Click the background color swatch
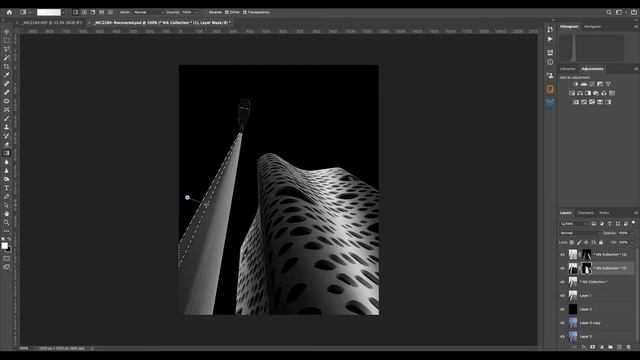The image size is (640, 360). (9, 249)
